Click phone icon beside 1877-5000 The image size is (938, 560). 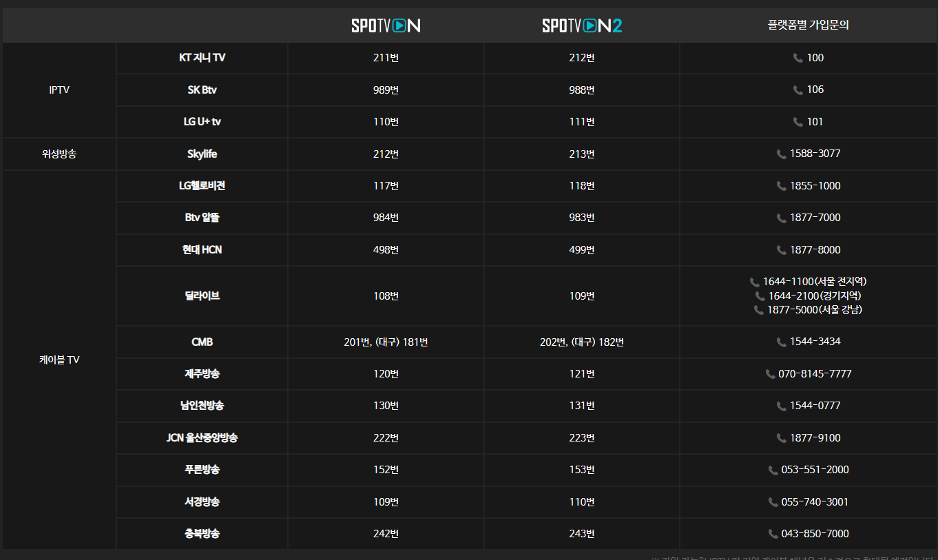tap(759, 310)
